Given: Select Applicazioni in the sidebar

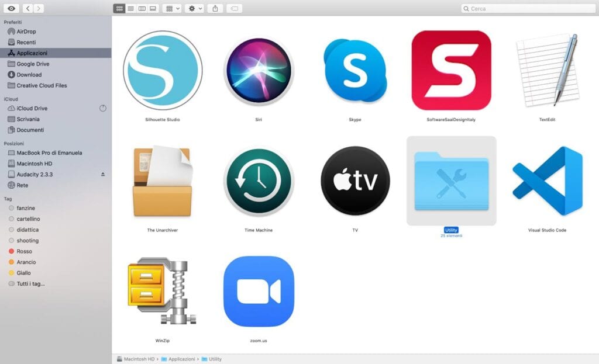Looking at the screenshot, I should (56, 53).
